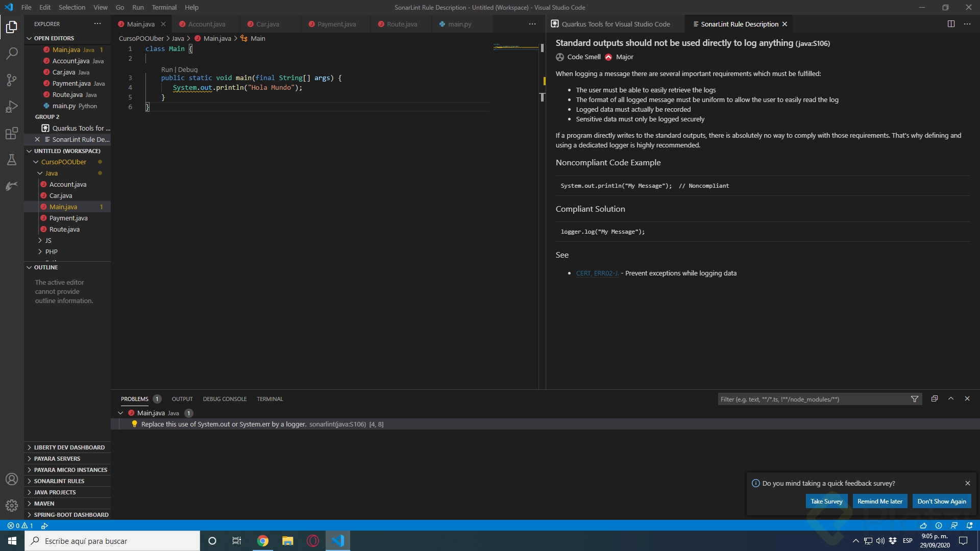The height and width of the screenshot is (551, 980).
Task: Expand Liberty Dev Dashboard section
Action: [67, 447]
